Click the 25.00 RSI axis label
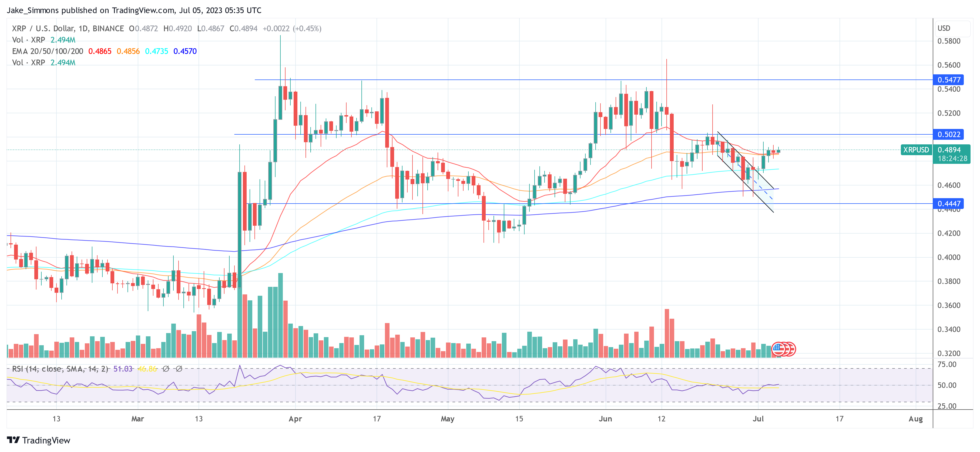Screen dimensions: 980x452 (x=947, y=406)
